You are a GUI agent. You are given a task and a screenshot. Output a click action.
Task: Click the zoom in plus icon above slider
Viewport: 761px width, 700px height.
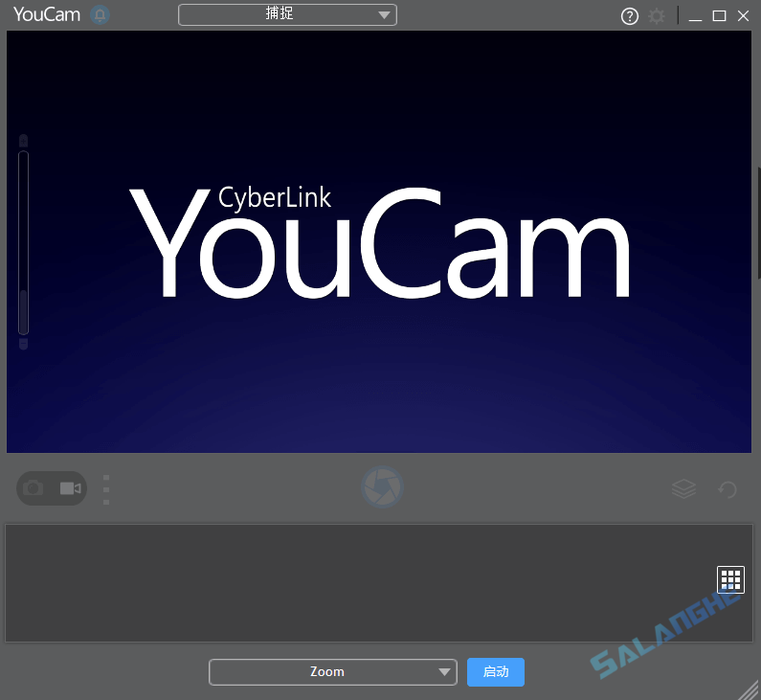pyautogui.click(x=23, y=142)
